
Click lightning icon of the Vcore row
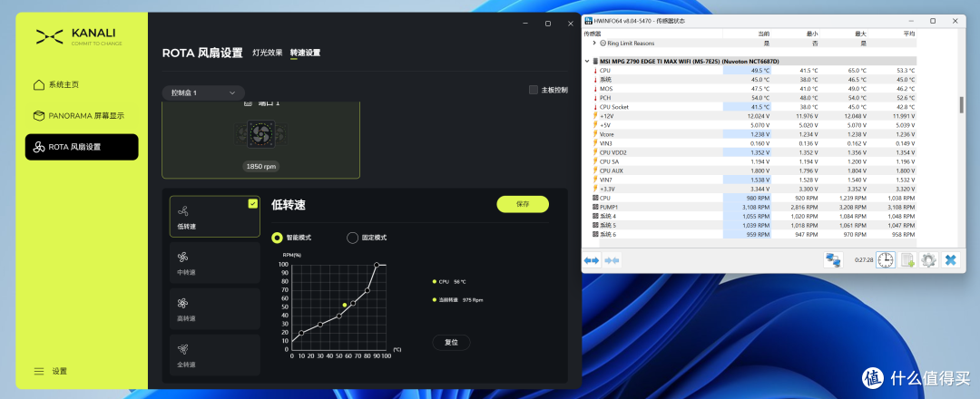595,134
